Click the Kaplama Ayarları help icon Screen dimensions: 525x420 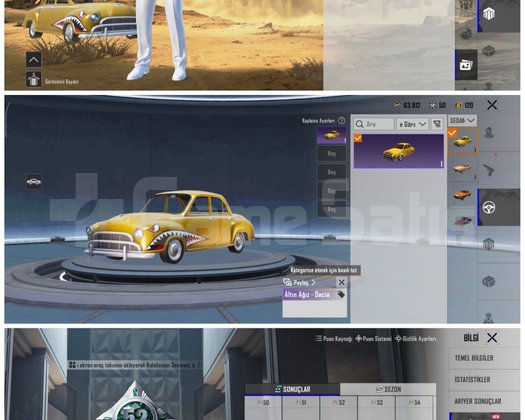[342, 121]
